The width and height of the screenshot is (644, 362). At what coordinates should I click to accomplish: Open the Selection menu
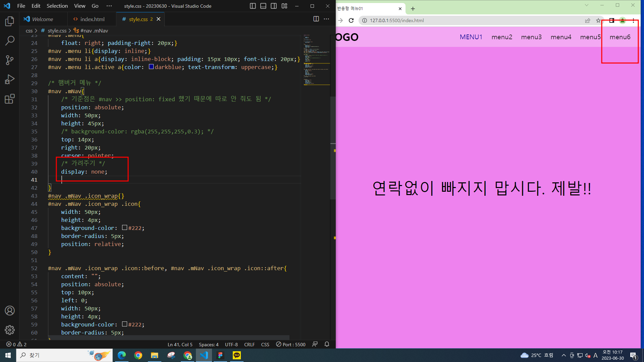click(57, 6)
